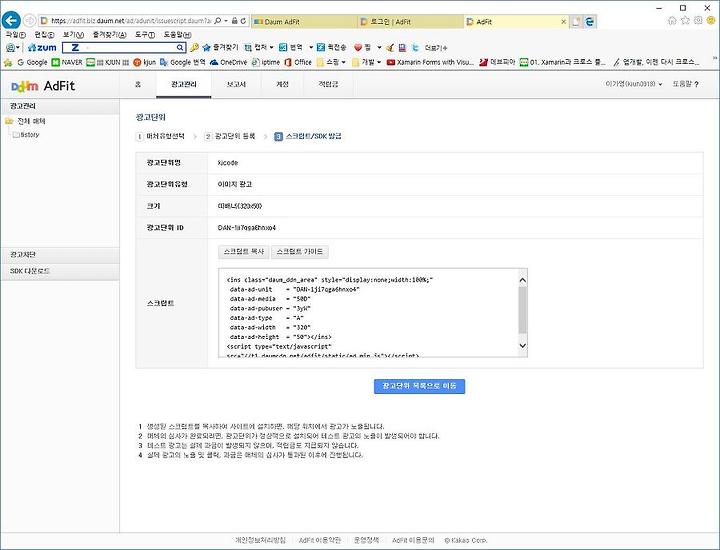Image resolution: width=720 pixels, height=550 pixels.
Task: Expand the zum 캡처 dropdown arrow
Action: coord(271,47)
